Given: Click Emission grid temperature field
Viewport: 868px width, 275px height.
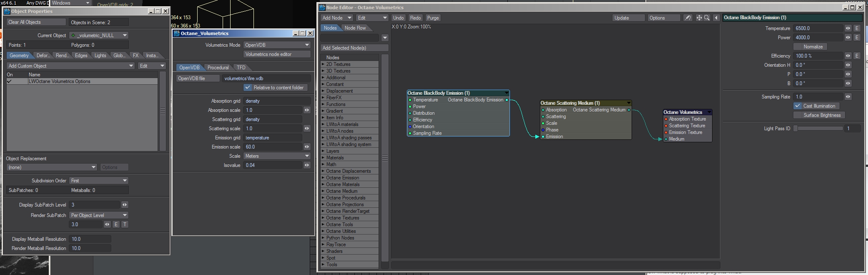Looking at the screenshot, I should point(273,138).
